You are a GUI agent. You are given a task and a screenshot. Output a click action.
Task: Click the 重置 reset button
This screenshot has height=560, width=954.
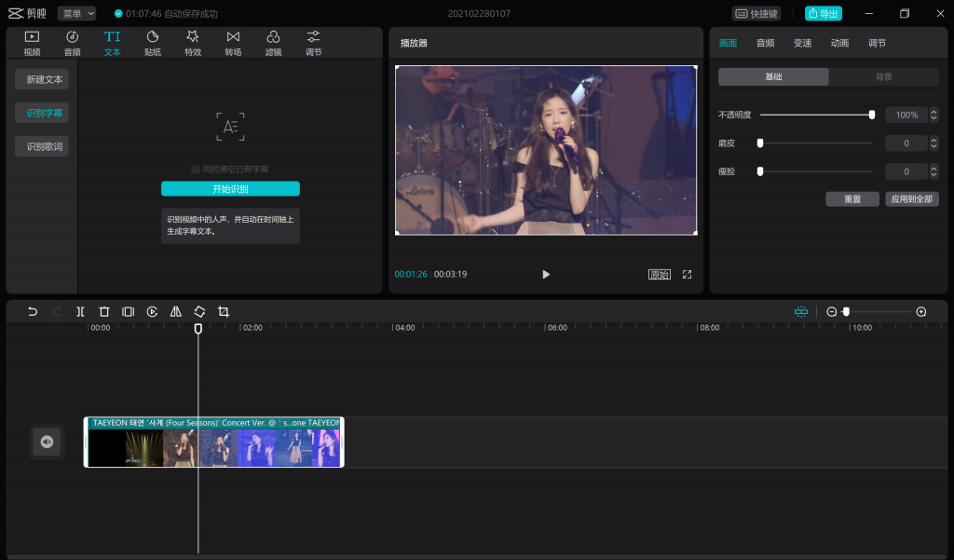coord(852,199)
